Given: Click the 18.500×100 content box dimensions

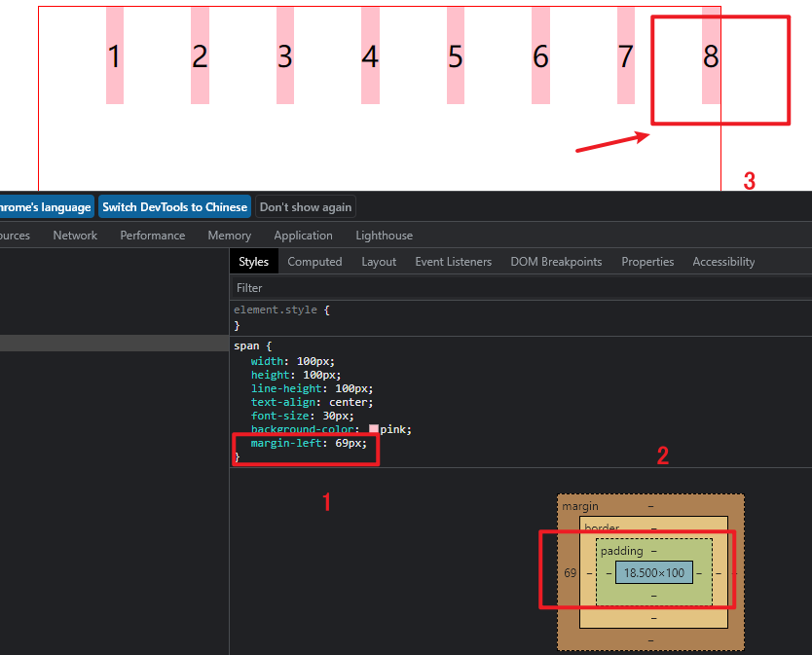Looking at the screenshot, I should (654, 572).
